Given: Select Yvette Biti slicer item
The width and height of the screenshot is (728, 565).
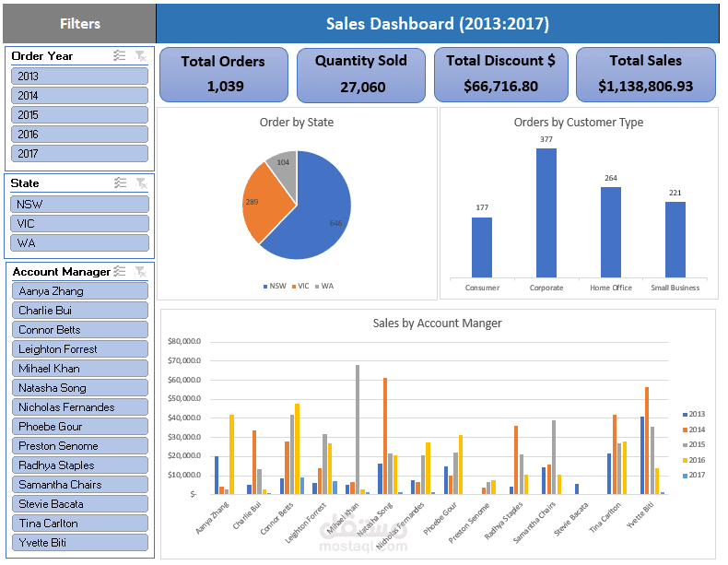Looking at the screenshot, I should click(80, 543).
